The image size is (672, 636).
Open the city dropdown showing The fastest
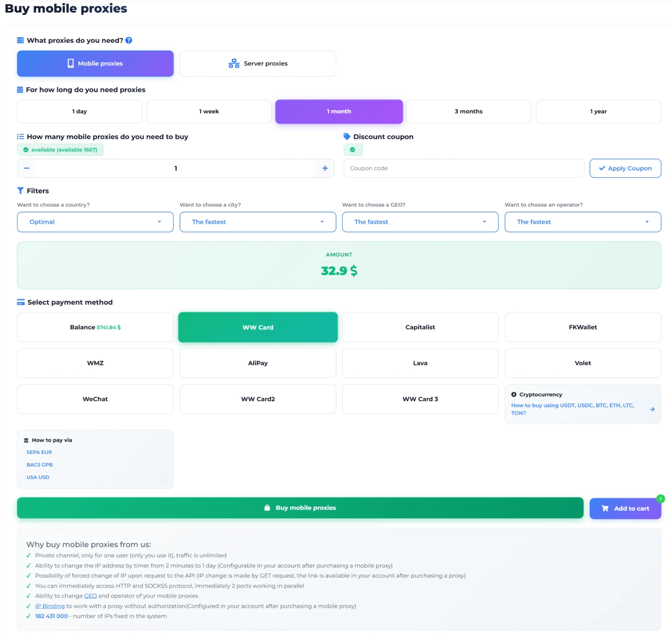pos(258,222)
